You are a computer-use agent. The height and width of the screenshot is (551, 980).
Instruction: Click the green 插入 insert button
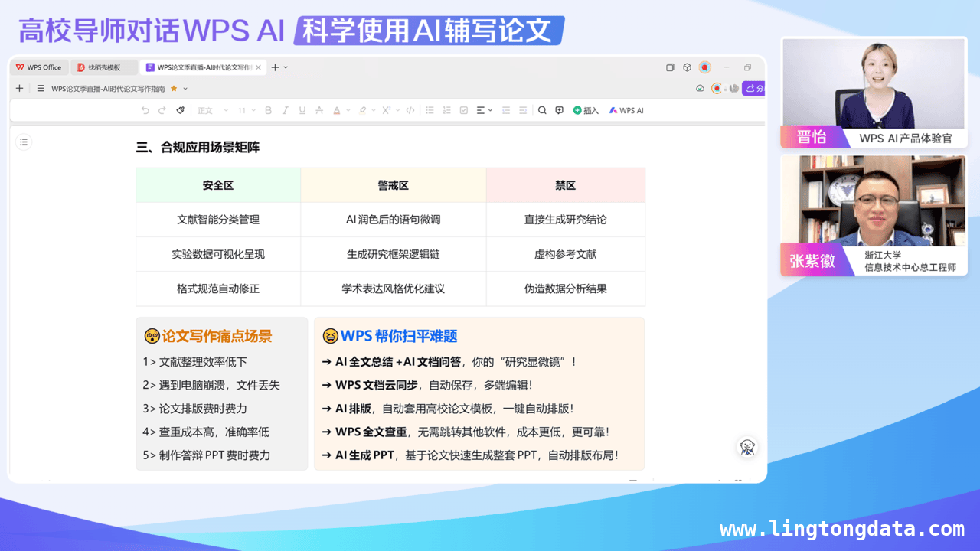pos(586,110)
